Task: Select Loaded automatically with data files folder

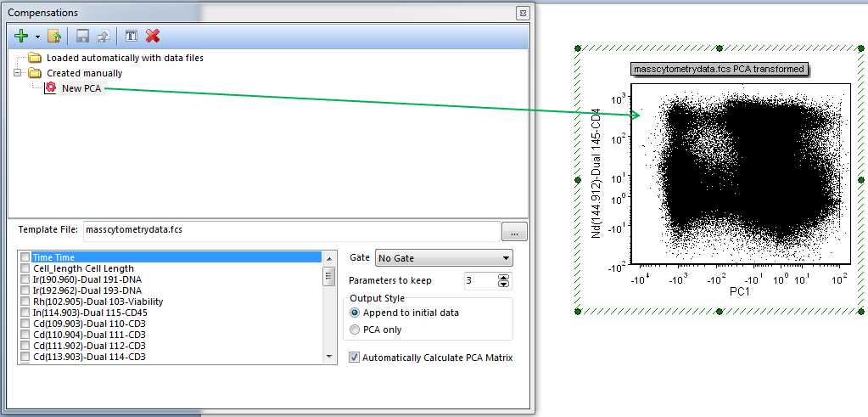Action: click(125, 58)
